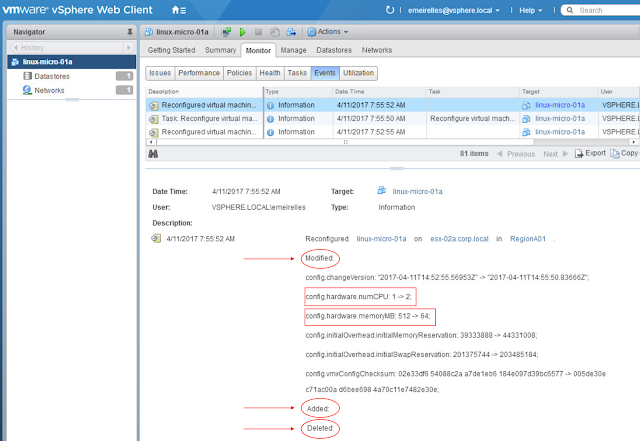Open linux-micro-01a link in description sentence
This screenshot has height=441, width=640.
(x=381, y=239)
